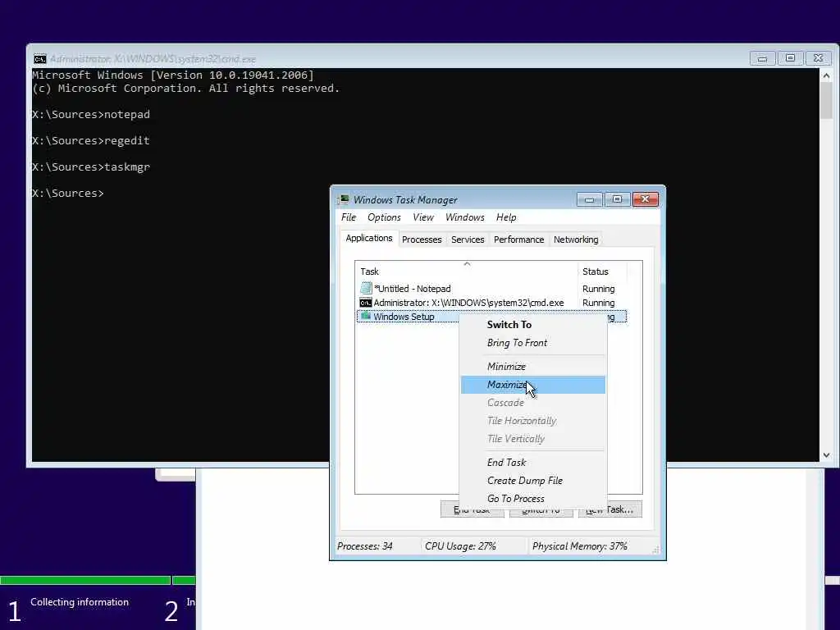This screenshot has width=840, height=630.
Task: Click scroll up arrow in cmd window
Action: [x=826, y=76]
